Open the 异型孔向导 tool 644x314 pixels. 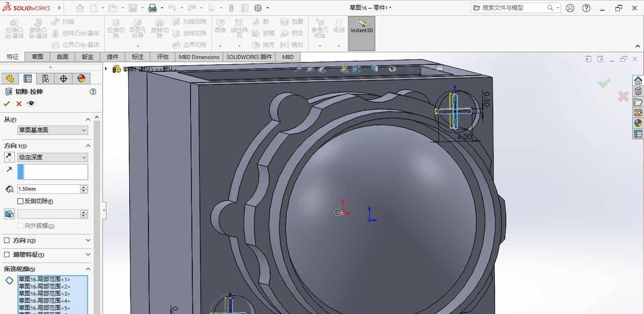[137, 28]
